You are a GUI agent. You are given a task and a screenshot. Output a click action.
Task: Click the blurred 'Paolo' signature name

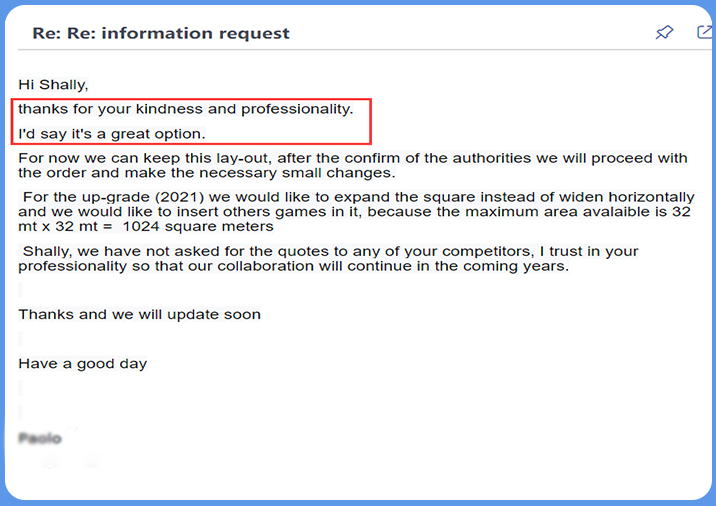40,438
